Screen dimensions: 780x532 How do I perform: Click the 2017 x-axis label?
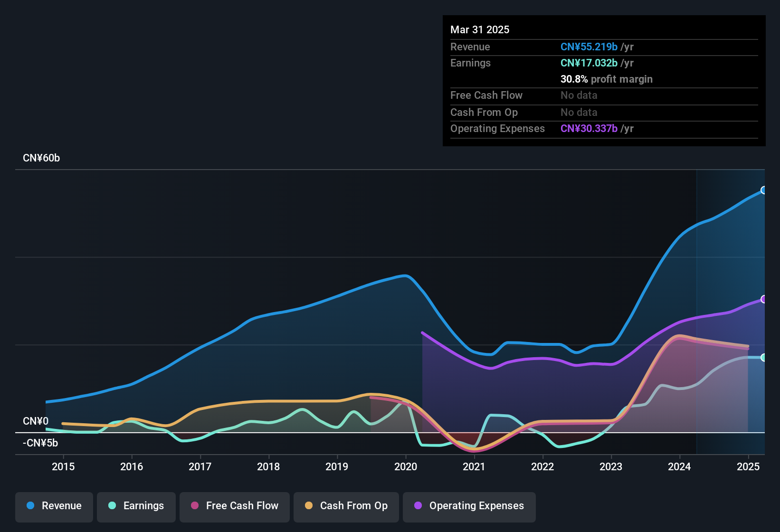(x=200, y=466)
